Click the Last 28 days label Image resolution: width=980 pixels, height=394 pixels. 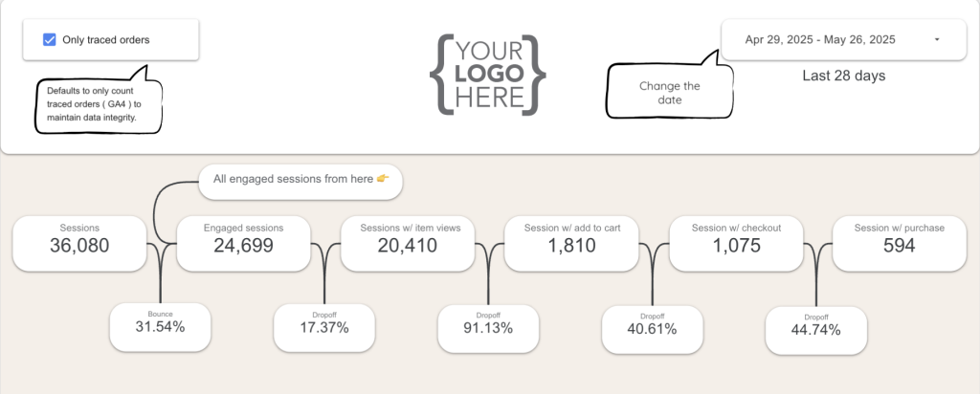click(843, 76)
